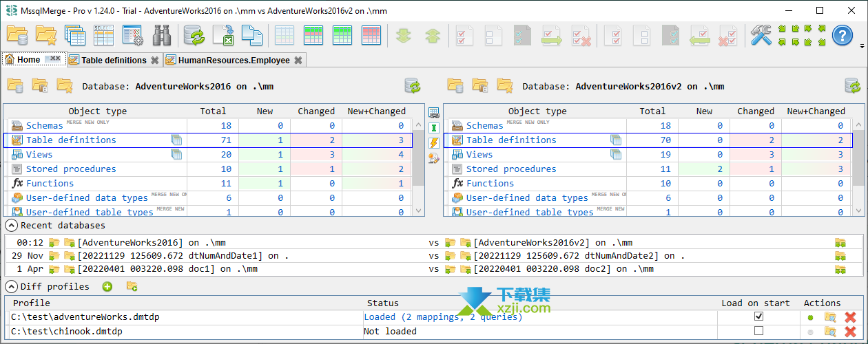This screenshot has height=344, width=868.
Task: Select the [AdventureWorks2016] recent database entry
Action: pyautogui.click(x=151, y=242)
